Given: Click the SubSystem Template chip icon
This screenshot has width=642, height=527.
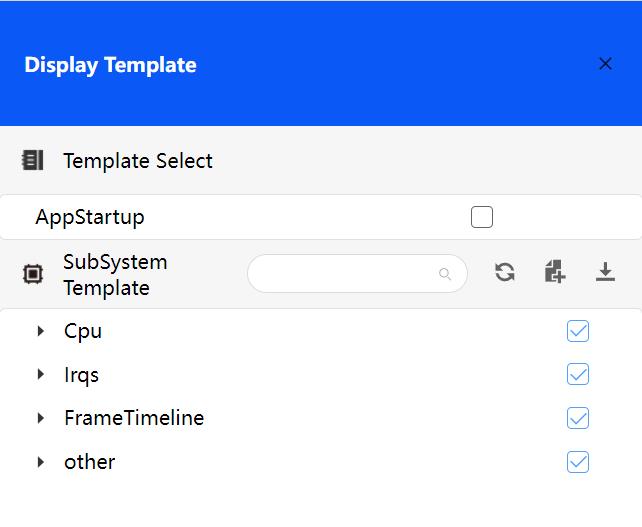Looking at the screenshot, I should (33, 274).
